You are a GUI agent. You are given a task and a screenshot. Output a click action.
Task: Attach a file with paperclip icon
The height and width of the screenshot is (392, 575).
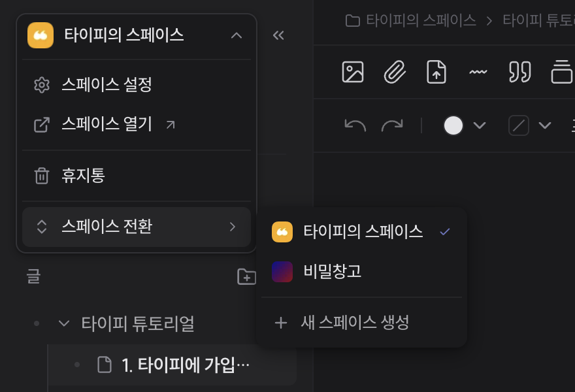click(395, 72)
